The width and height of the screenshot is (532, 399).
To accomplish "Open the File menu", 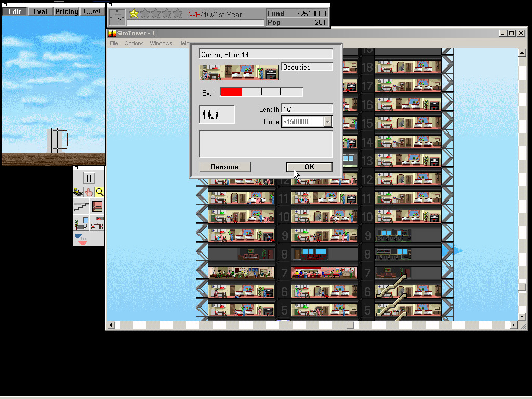I will tap(114, 43).
